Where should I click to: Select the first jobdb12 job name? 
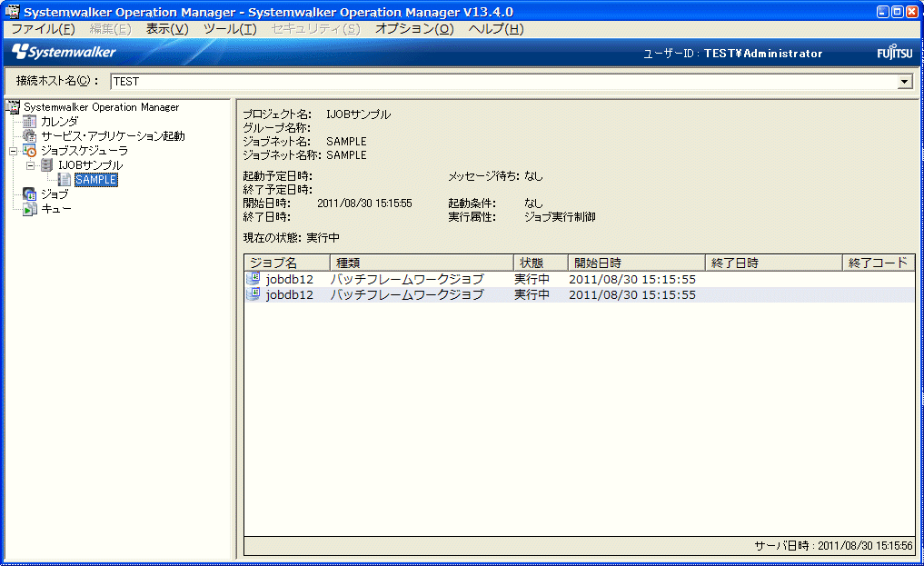coord(289,279)
